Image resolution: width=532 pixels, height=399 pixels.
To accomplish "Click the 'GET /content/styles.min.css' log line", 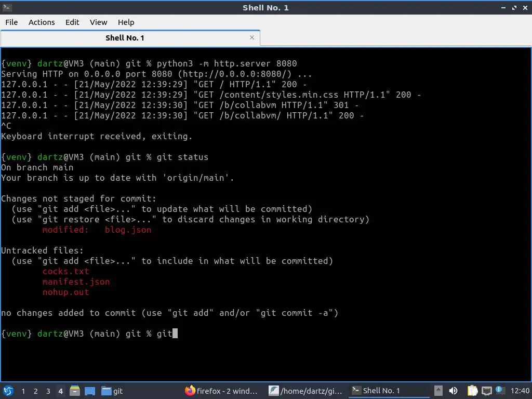I will pos(211,95).
